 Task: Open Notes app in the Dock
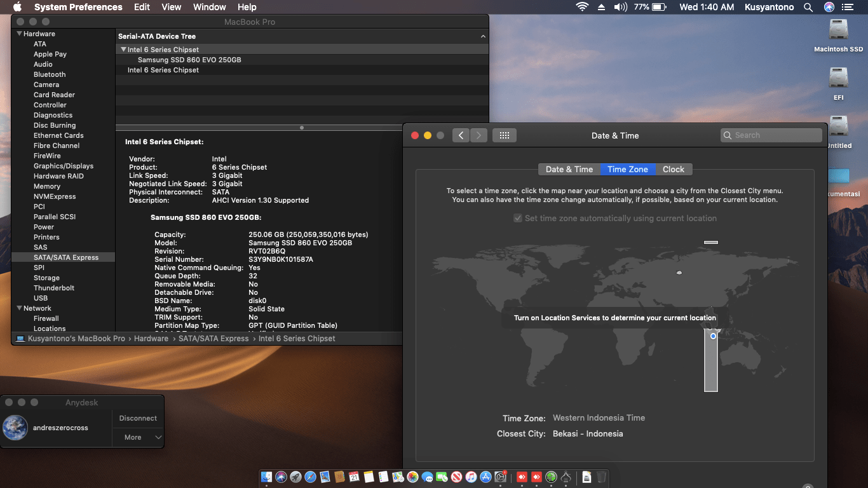(x=369, y=477)
